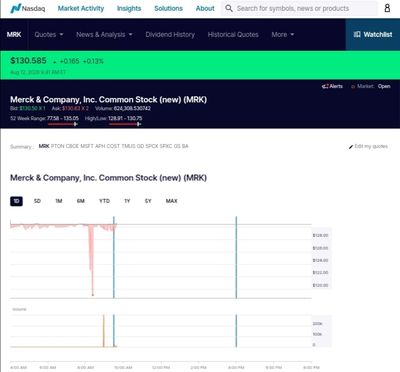The width and height of the screenshot is (400, 372).
Task: Click MRK in summary quotes list
Action: coord(44,146)
